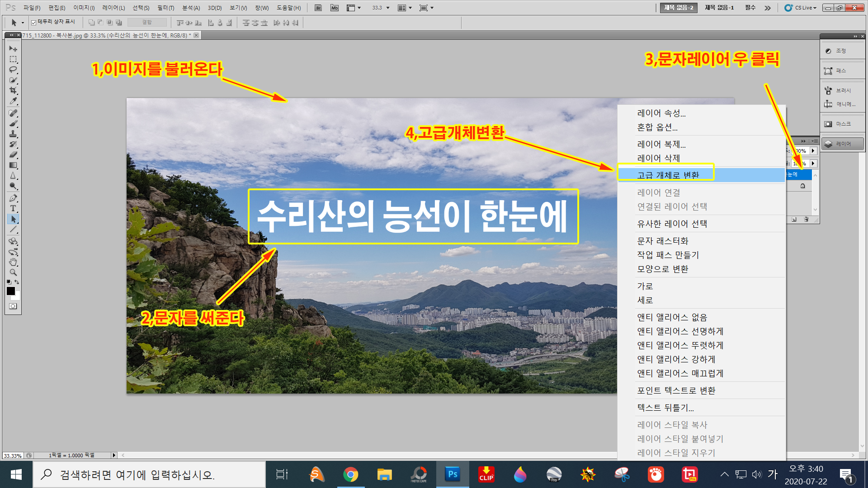This screenshot has height=488, width=868.
Task: Click the 제목 없음-2 workspace button
Action: point(678,8)
